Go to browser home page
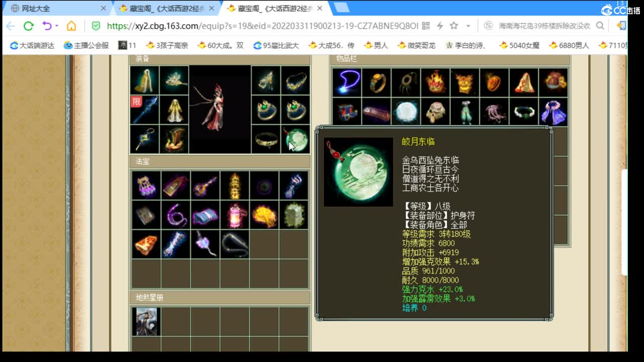 pos(72,26)
